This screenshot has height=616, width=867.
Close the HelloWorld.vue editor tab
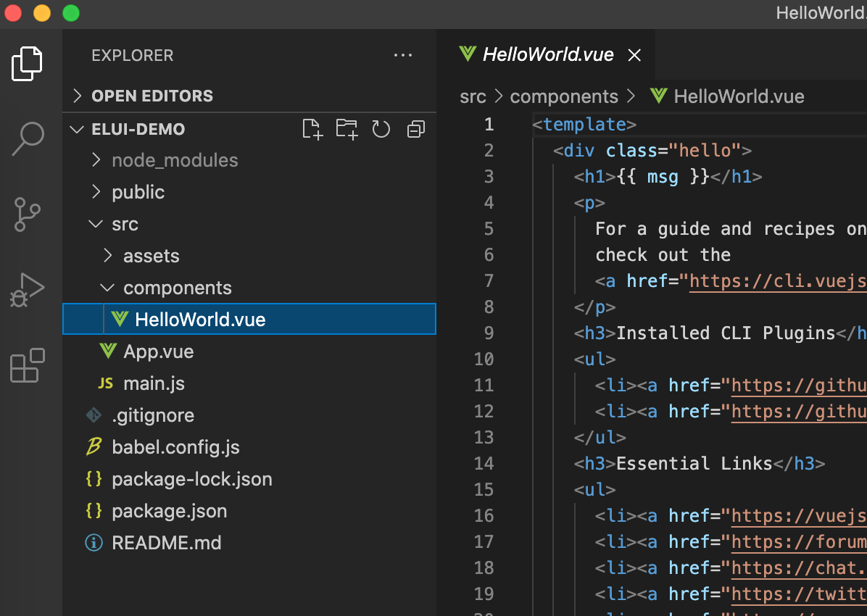(x=634, y=55)
